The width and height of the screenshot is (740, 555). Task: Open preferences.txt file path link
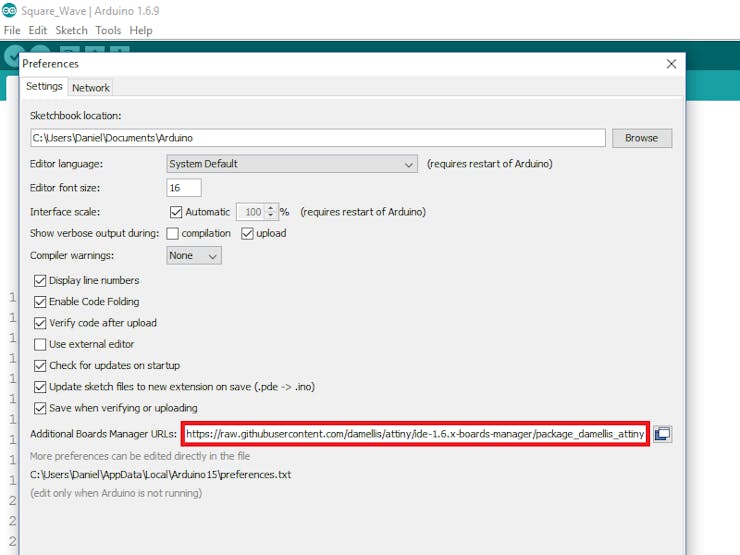(x=160, y=474)
